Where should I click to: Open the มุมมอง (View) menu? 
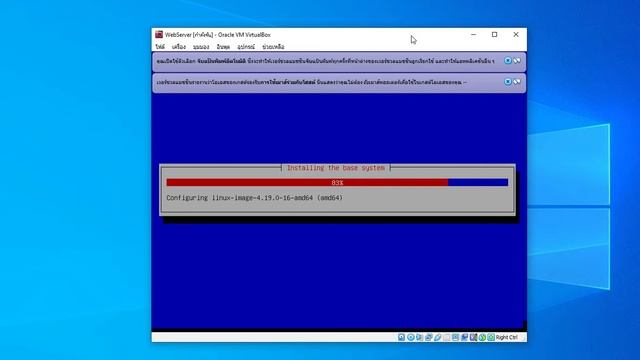[x=201, y=47]
